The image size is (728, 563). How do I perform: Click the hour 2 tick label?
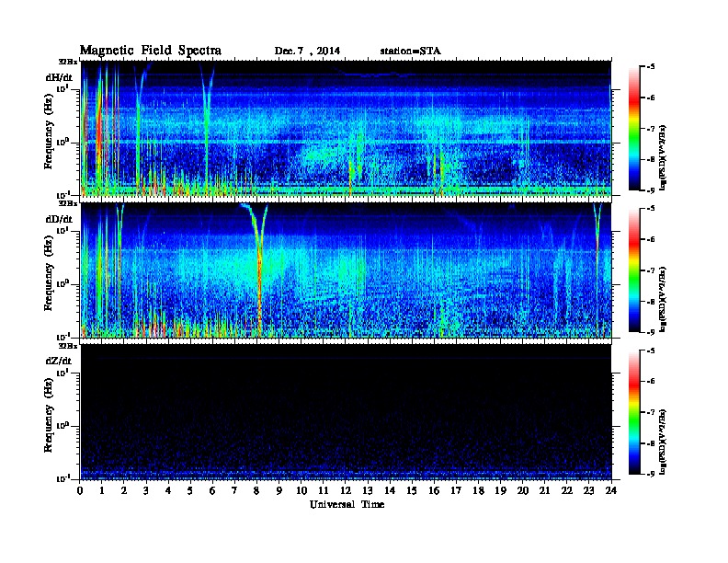click(x=124, y=490)
